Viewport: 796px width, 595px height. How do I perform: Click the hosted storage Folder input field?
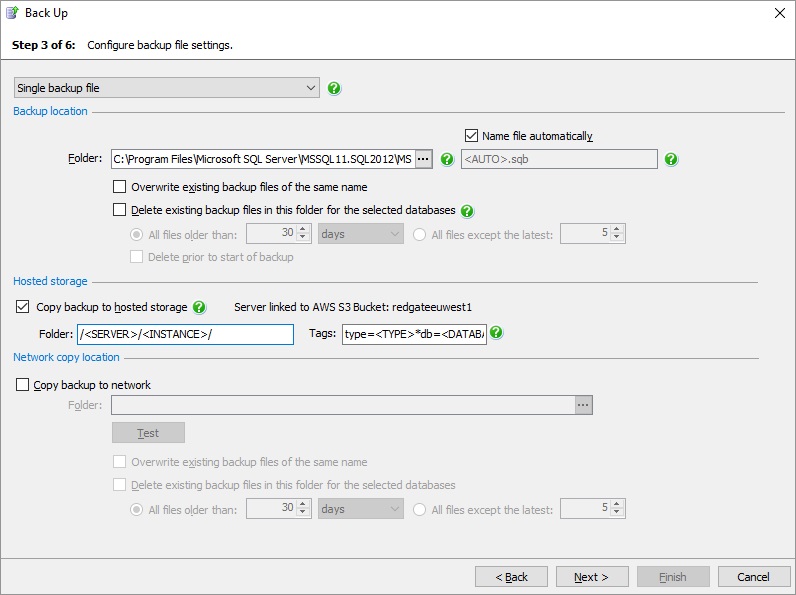tap(185, 334)
